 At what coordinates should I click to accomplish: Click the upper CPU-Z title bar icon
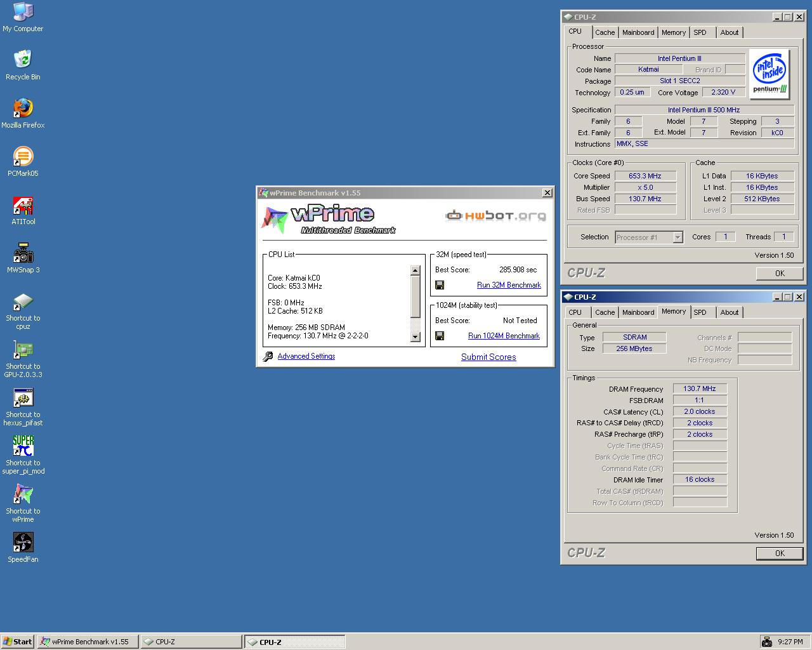pos(568,17)
